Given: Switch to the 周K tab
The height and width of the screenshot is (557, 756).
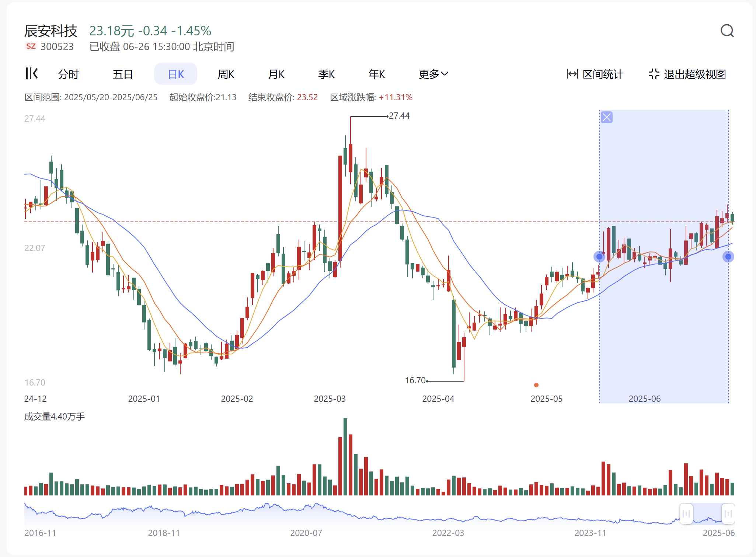Looking at the screenshot, I should pos(226,74).
